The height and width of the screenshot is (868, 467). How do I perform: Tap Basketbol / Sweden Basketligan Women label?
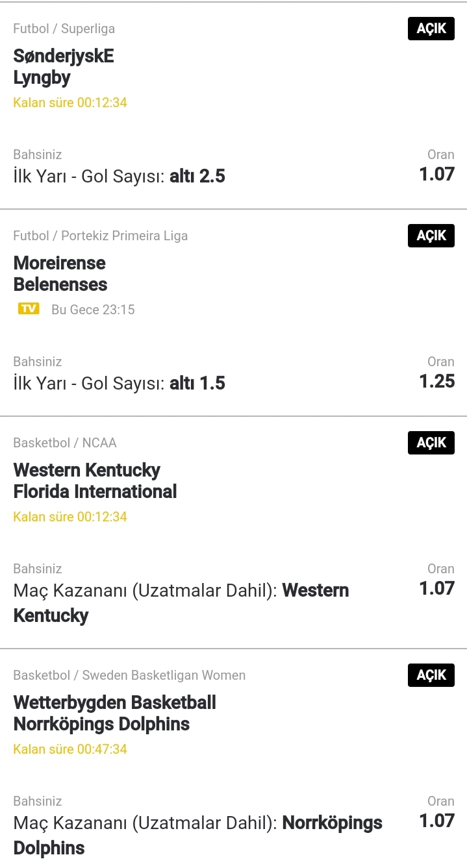pos(130,675)
